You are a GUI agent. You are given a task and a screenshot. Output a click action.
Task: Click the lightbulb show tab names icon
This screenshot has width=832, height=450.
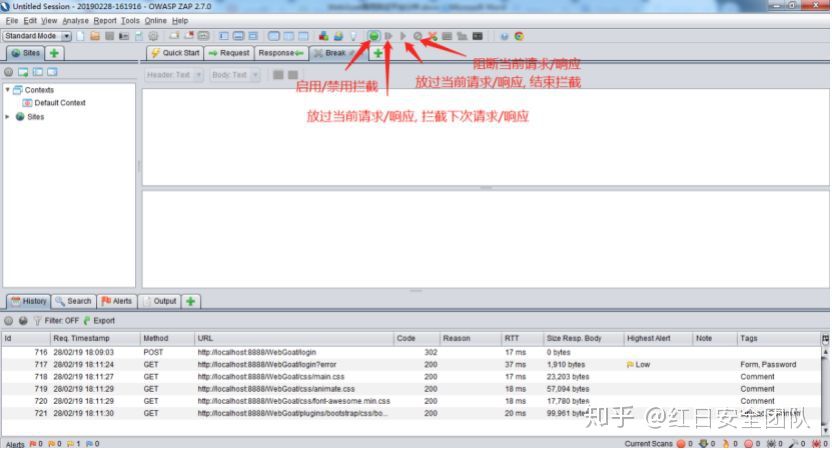(x=353, y=36)
